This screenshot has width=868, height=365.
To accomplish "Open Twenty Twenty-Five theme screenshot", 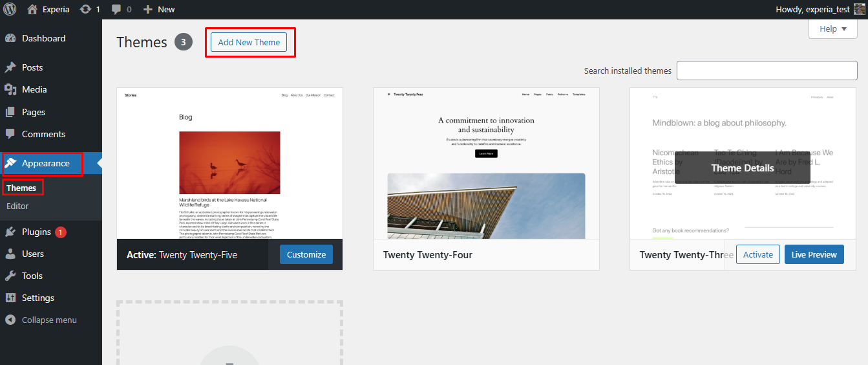I will coord(229,163).
